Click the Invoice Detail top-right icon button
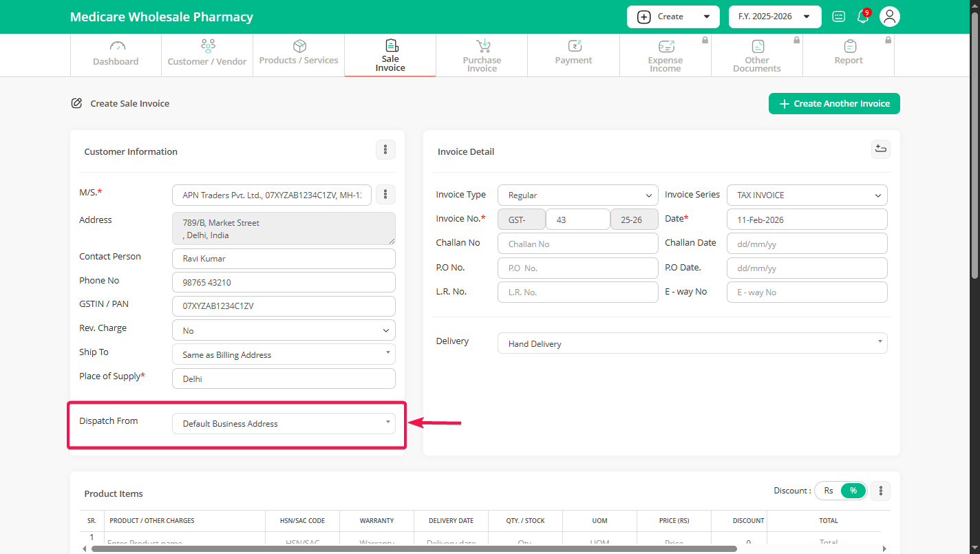This screenshot has height=554, width=980. click(x=880, y=149)
